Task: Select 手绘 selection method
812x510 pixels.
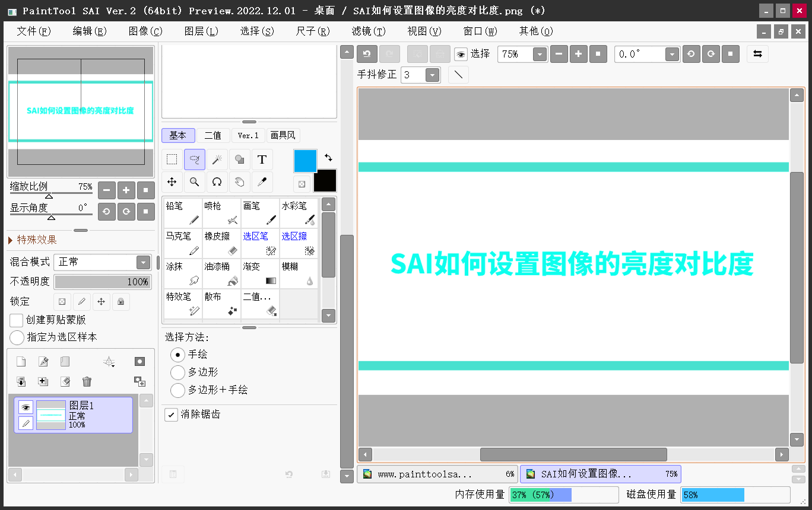Action: point(177,355)
